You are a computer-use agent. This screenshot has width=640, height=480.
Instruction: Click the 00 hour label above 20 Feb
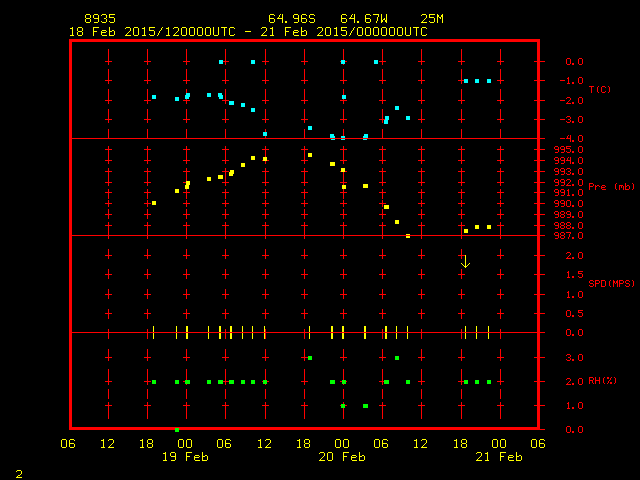(342, 444)
